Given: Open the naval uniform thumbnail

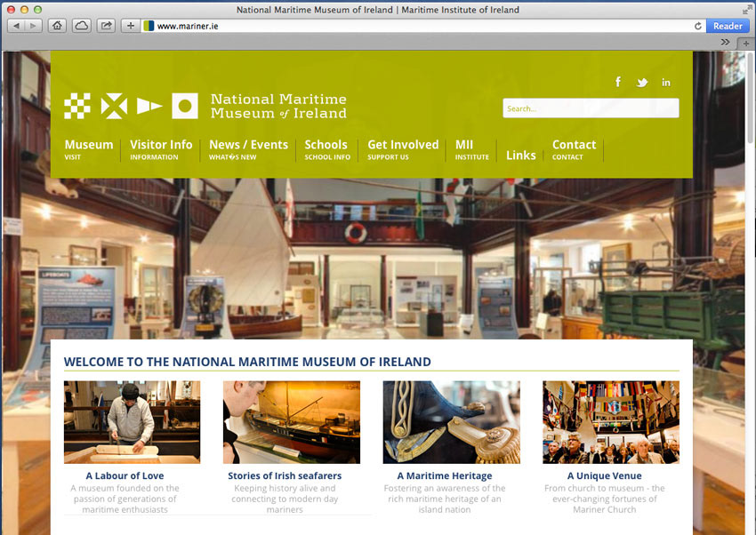Looking at the screenshot, I should click(x=451, y=422).
